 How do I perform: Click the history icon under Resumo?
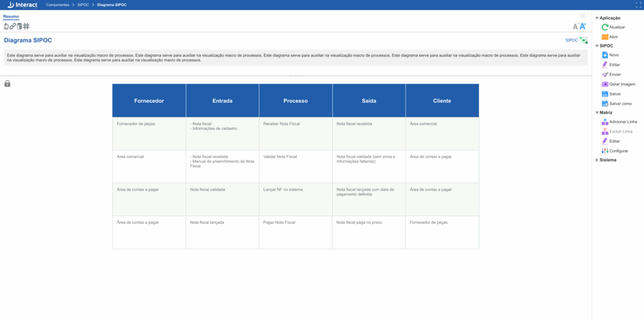(6, 26)
